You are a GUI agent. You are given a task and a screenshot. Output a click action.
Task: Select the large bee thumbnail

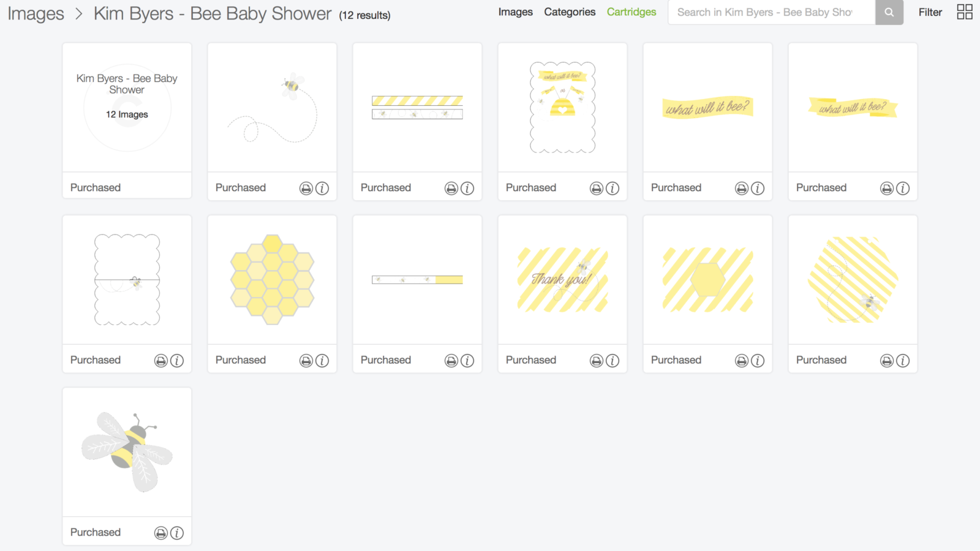click(127, 452)
